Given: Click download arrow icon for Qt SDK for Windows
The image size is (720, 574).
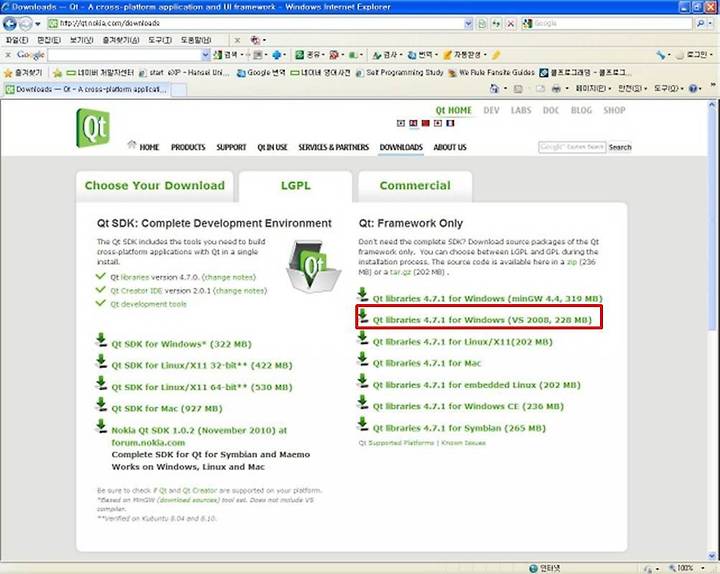Looking at the screenshot, I should [101, 340].
